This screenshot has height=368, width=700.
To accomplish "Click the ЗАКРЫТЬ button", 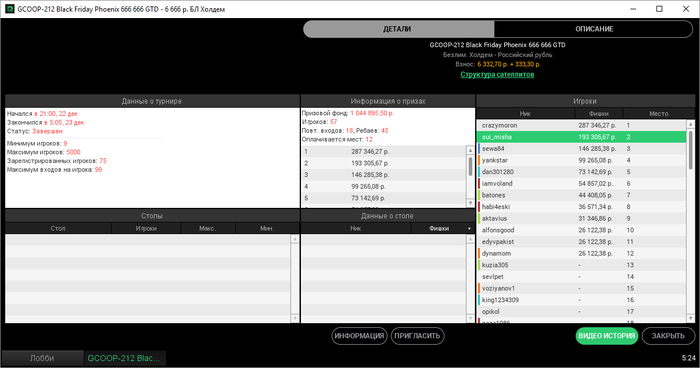I will click(668, 336).
